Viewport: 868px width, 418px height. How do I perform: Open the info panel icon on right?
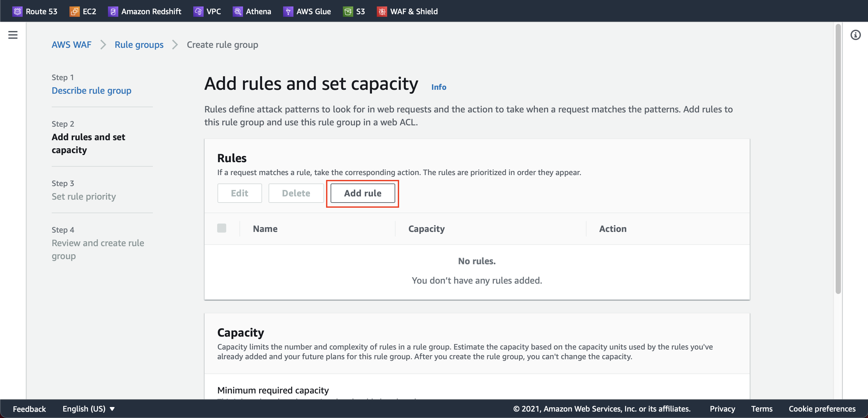point(855,35)
